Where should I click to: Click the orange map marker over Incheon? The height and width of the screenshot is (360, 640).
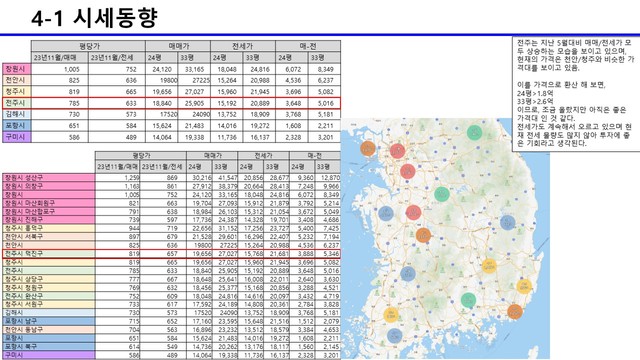coord(368,148)
